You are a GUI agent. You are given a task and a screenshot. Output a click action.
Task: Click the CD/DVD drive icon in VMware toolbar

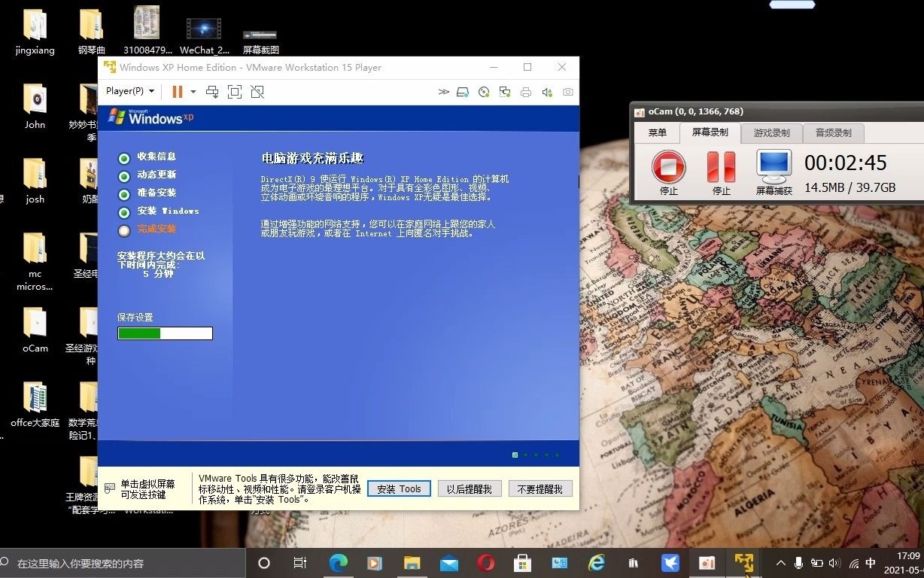483,91
